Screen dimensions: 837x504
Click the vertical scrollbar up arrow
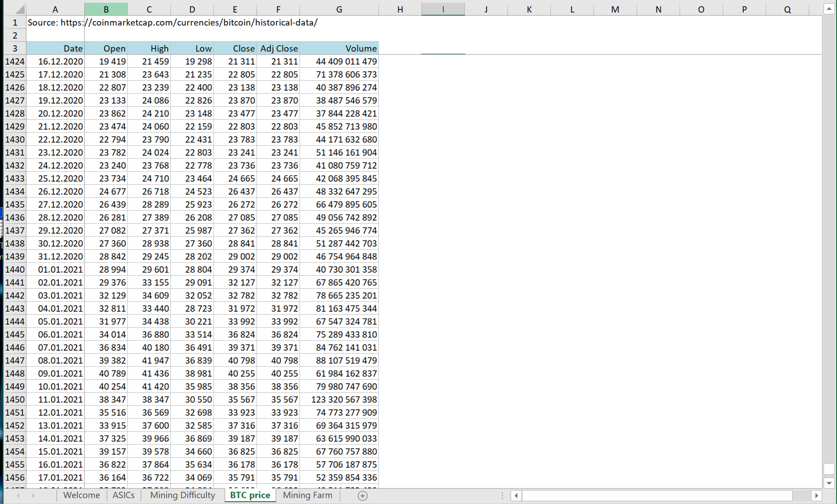[x=829, y=8]
